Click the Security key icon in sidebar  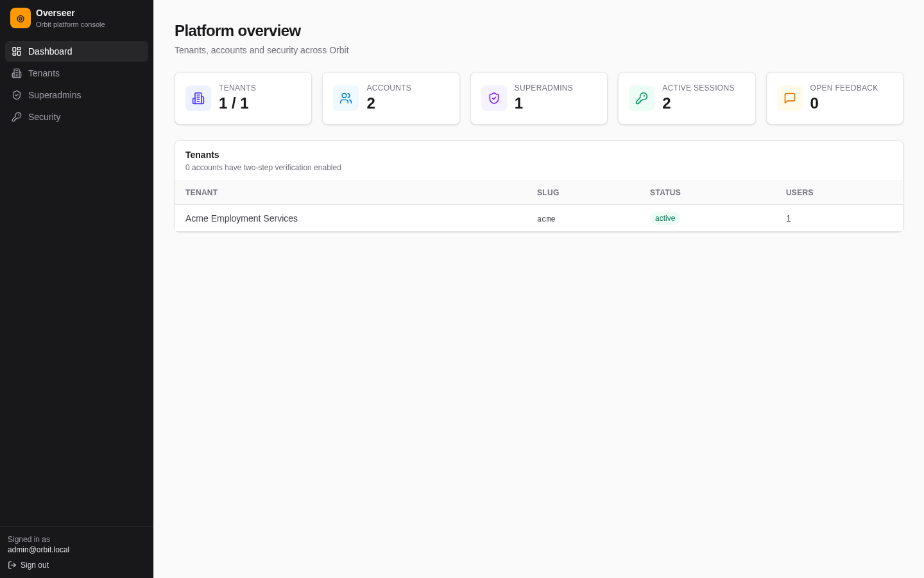(17, 117)
